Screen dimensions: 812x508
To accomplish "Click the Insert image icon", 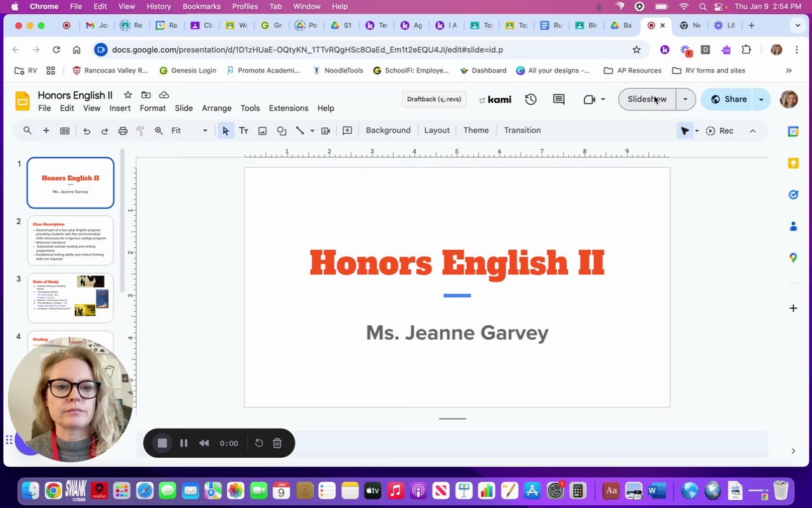I will click(x=262, y=131).
